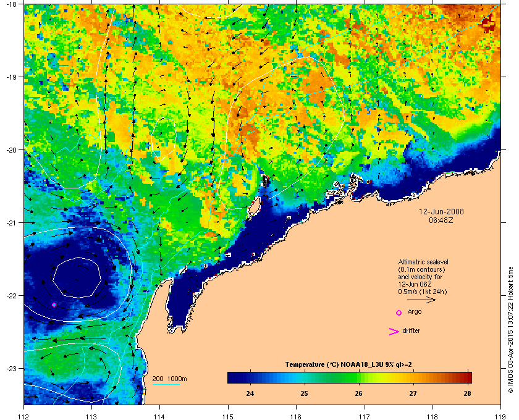Click the longitude axis label 112

pyautogui.click(x=24, y=417)
